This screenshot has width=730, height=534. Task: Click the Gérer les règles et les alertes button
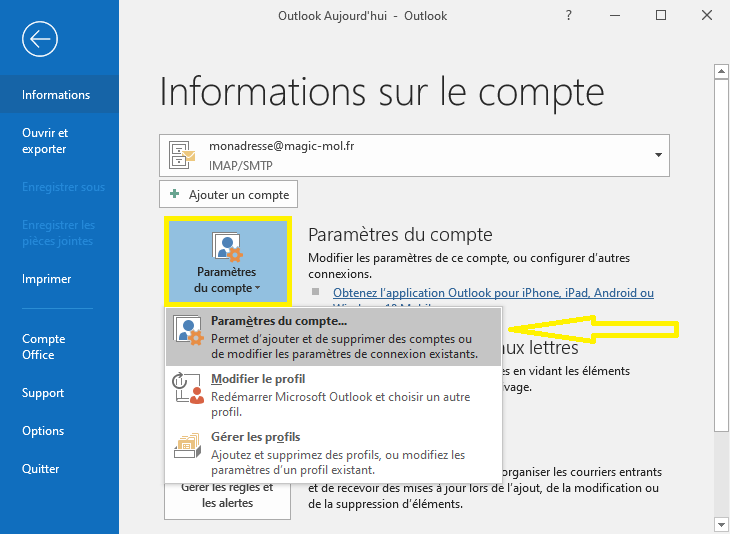tap(227, 501)
